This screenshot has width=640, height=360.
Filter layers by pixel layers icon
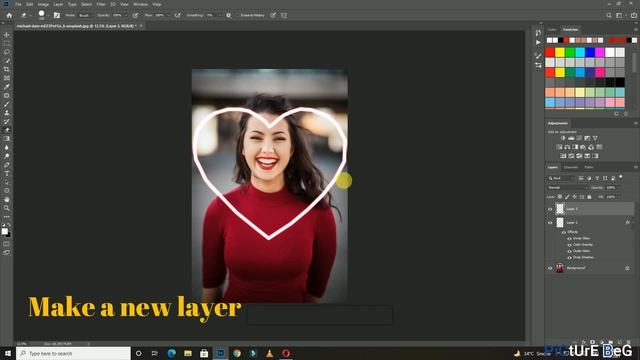[x=581, y=178]
